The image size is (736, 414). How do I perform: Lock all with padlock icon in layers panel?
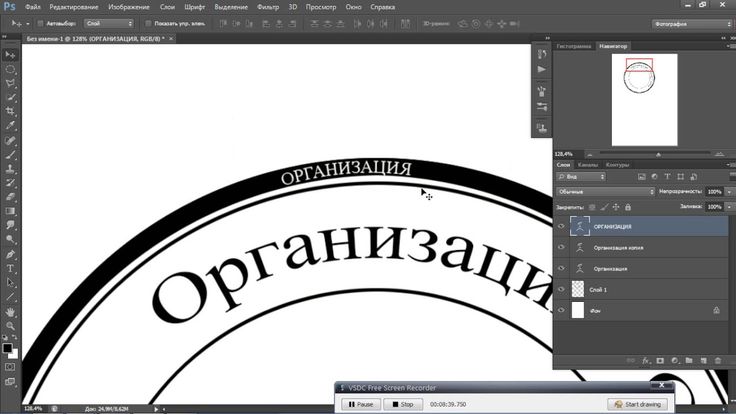pos(628,207)
